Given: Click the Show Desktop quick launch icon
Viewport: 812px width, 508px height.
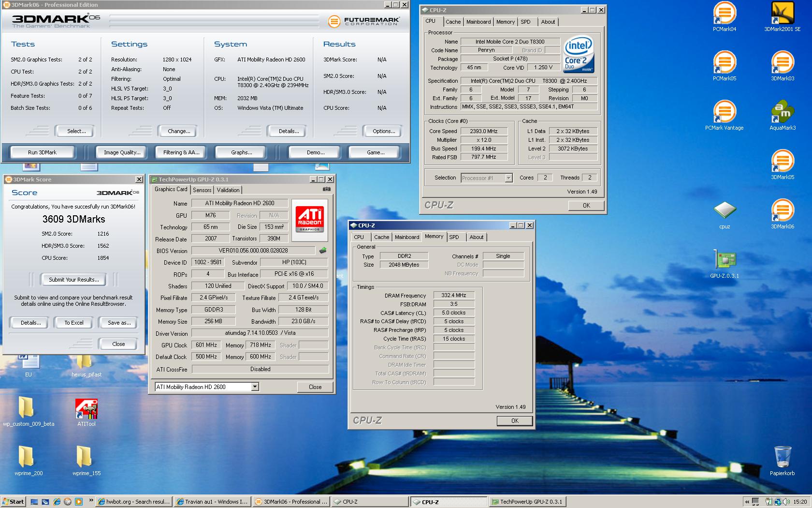Looking at the screenshot, I should pos(35,502).
